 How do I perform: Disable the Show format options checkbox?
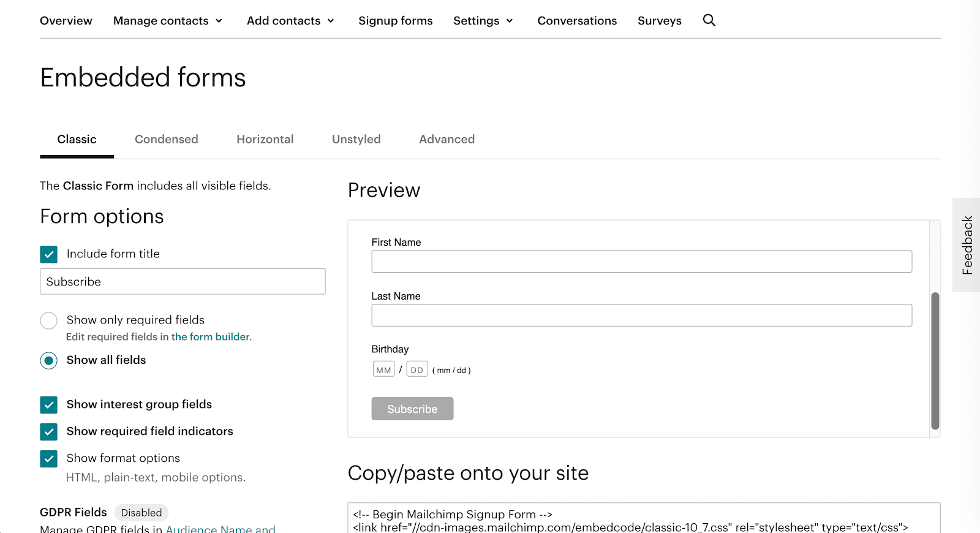tap(49, 459)
